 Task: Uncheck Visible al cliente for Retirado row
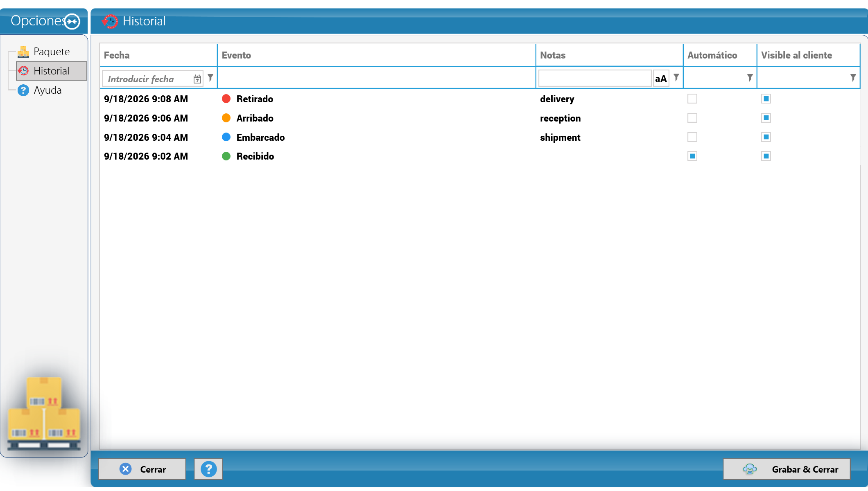click(x=766, y=99)
